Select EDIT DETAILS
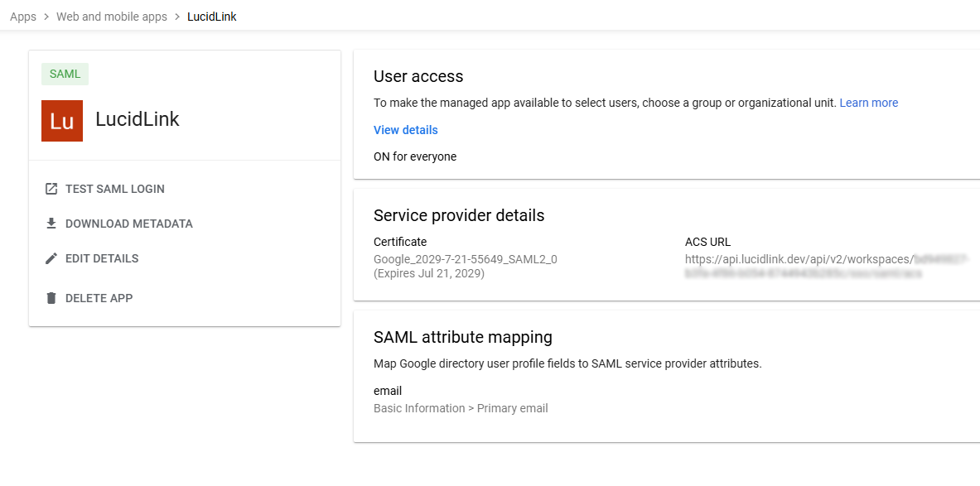The height and width of the screenshot is (486, 980). click(102, 258)
